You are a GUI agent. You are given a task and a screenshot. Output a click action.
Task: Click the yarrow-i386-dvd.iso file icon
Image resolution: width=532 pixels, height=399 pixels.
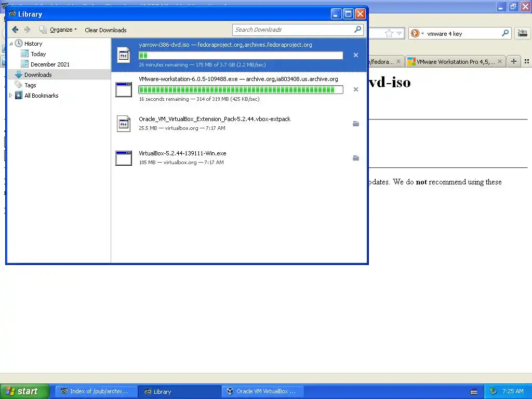(124, 55)
